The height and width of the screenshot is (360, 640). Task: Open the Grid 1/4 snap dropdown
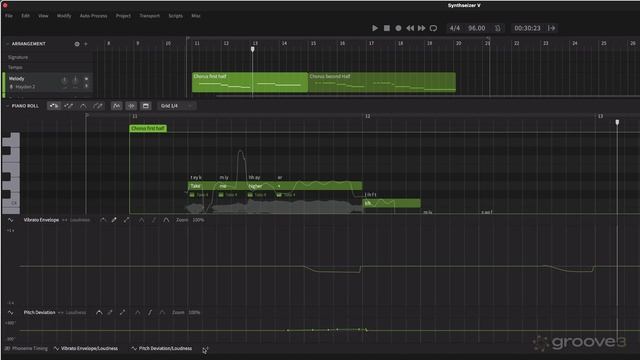point(177,106)
